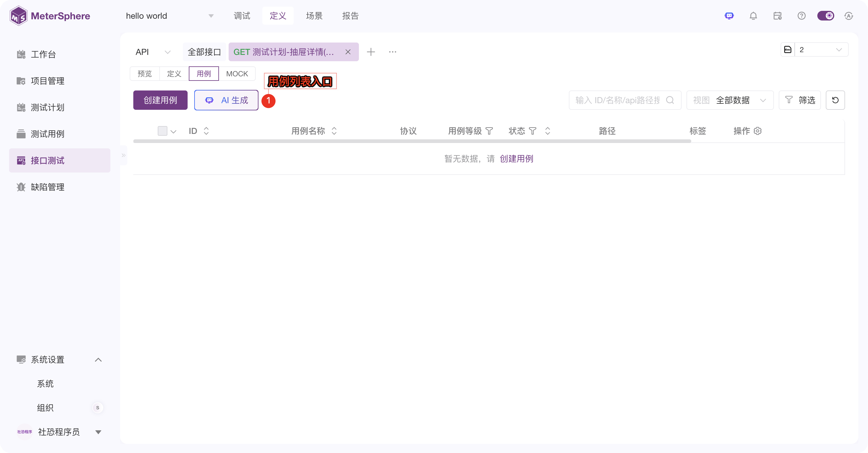Select 接口测试 in the sidebar

[60, 160]
